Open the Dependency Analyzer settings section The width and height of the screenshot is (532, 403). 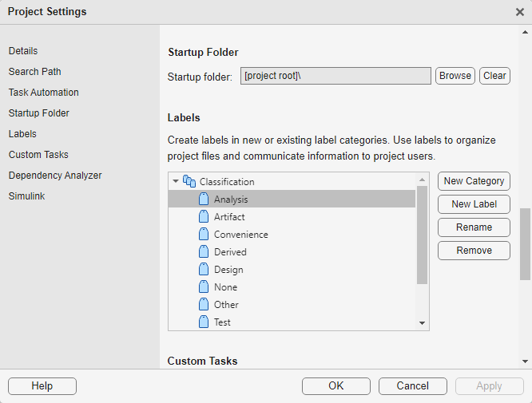(x=55, y=176)
